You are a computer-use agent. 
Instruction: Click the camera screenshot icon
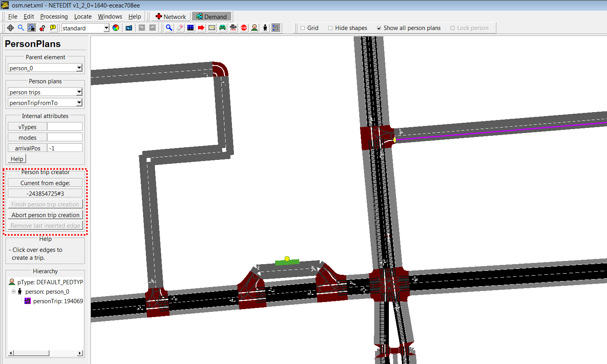129,28
